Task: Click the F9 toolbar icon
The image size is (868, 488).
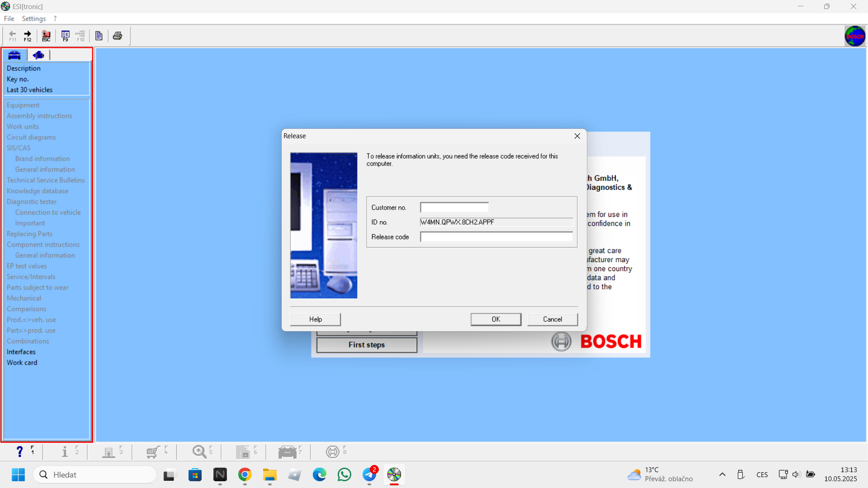Action: pyautogui.click(x=66, y=36)
